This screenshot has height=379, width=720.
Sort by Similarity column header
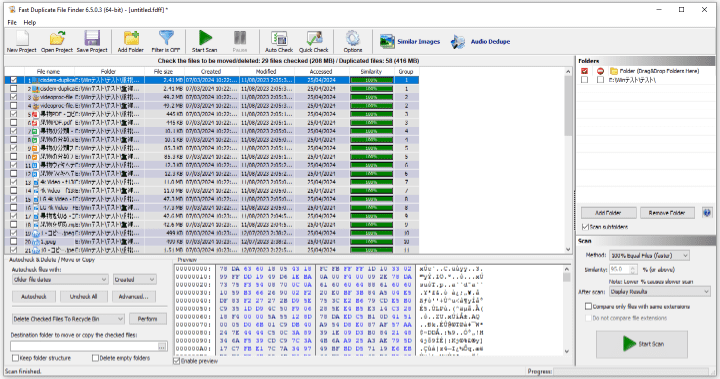[371, 72]
